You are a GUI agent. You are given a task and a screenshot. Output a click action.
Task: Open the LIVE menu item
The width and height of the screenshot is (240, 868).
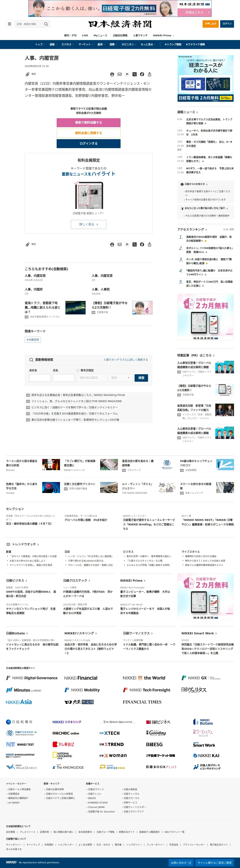click(x=85, y=35)
